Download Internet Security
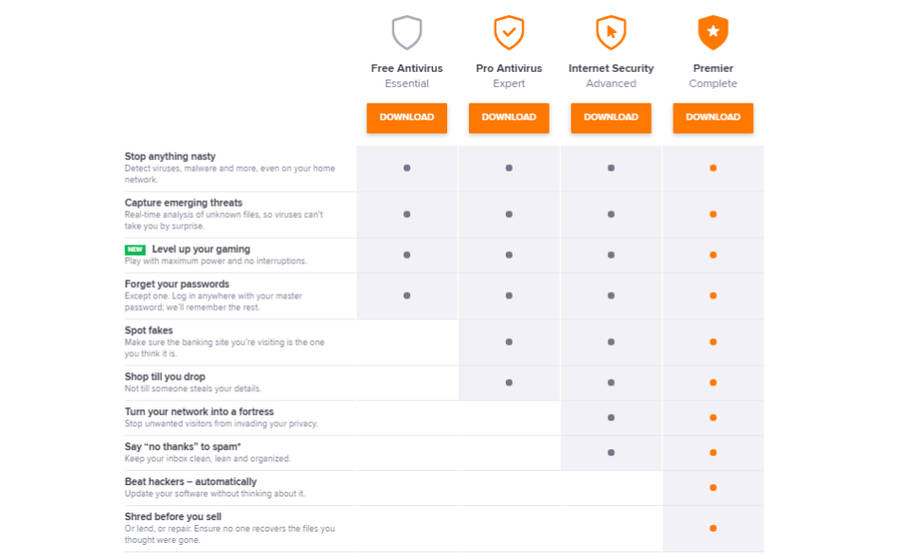This screenshot has height=559, width=900. [611, 118]
